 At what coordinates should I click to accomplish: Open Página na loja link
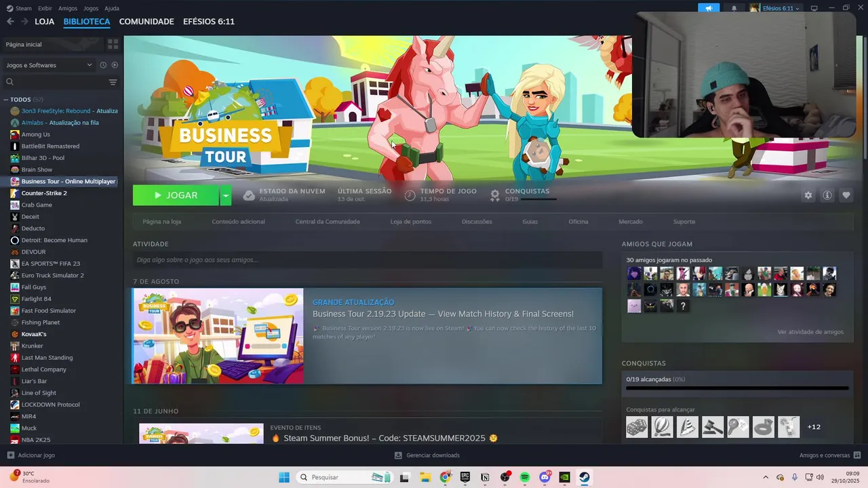(161, 222)
